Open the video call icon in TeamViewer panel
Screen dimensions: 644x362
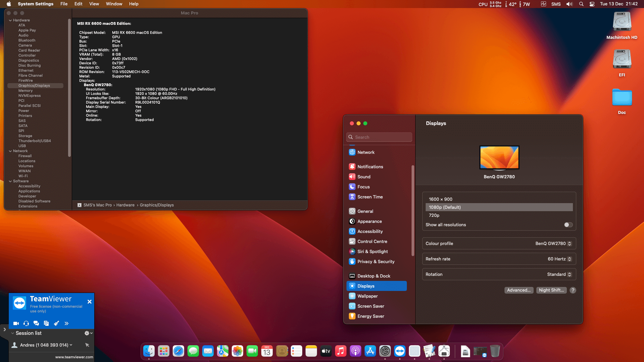[x=16, y=323]
